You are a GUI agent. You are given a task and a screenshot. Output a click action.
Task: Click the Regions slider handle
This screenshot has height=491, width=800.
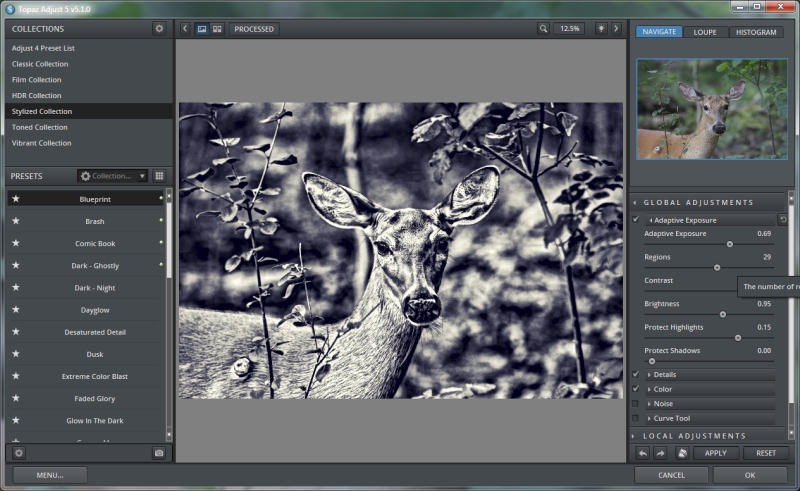[x=717, y=268]
